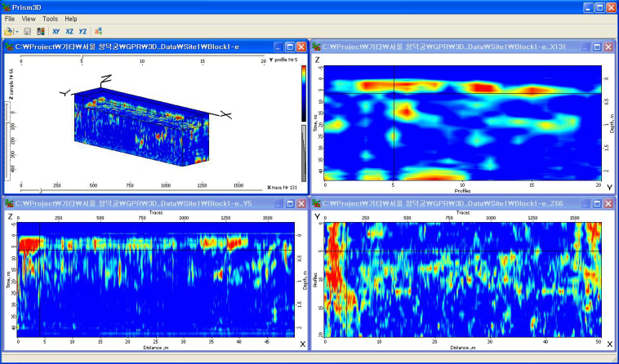Click the 'Z sample Nr 66' vertical label
619x364 pixels.
tap(11, 84)
